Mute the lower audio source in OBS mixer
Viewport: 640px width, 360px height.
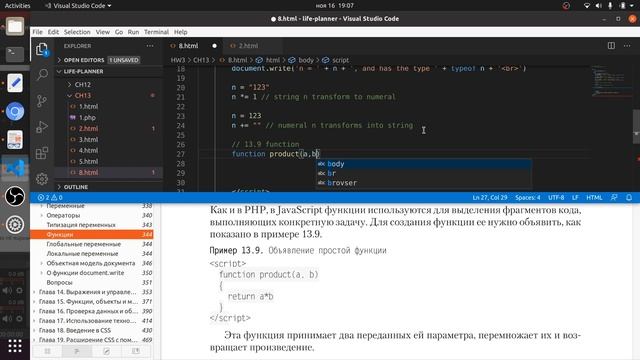(7, 318)
